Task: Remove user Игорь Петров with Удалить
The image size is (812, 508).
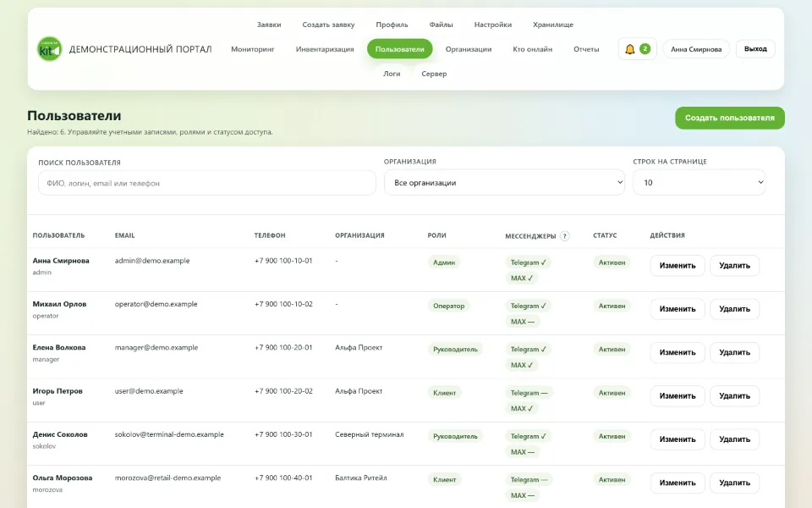Action: [x=734, y=396]
